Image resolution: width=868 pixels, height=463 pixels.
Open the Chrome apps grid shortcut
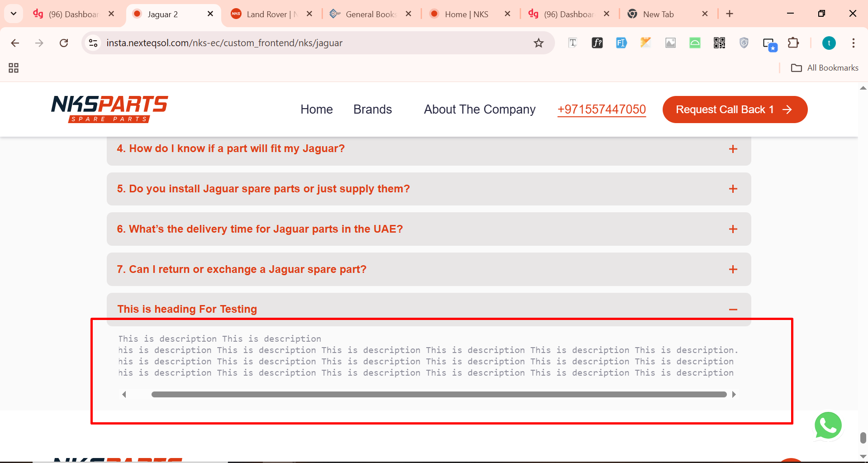[14, 68]
